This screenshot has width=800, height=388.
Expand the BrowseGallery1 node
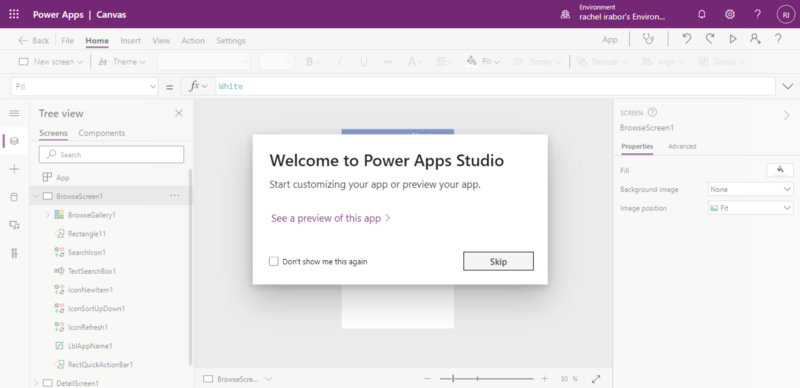coord(47,215)
